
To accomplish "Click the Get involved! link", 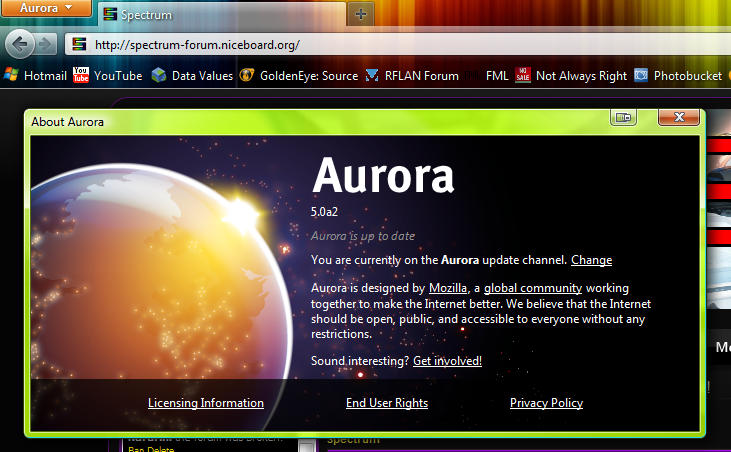I will coord(448,361).
